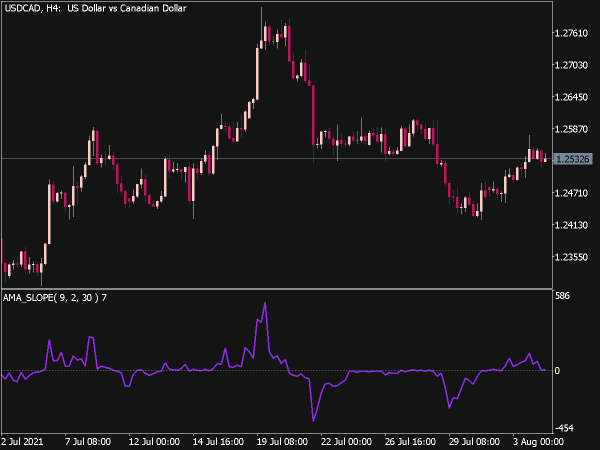Click the 7 Jul 08:00 time label

click(x=88, y=442)
